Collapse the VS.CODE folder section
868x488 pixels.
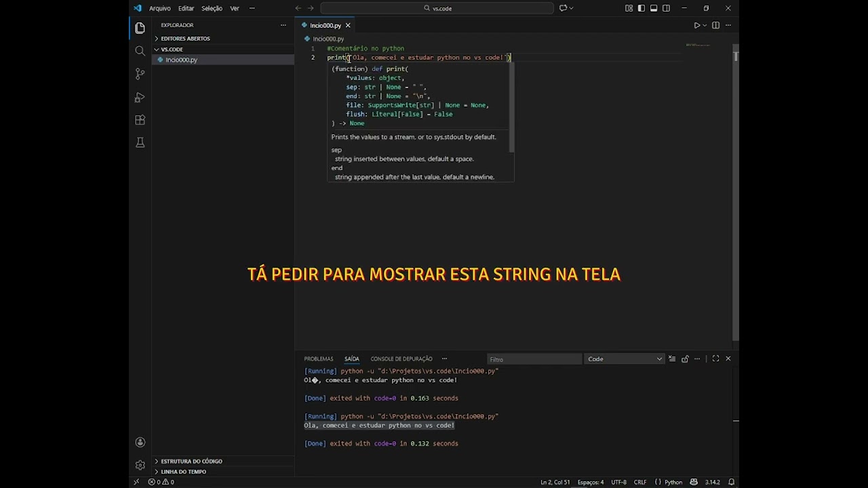click(223, 49)
